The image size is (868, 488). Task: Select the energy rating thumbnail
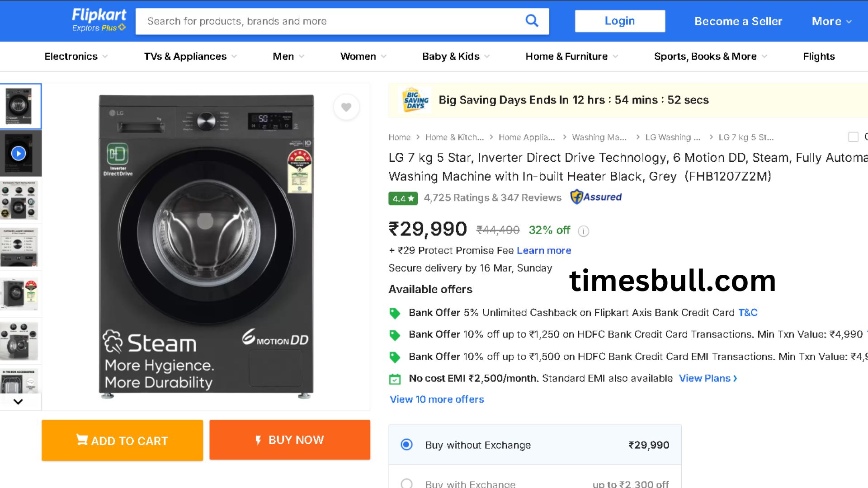click(x=19, y=294)
